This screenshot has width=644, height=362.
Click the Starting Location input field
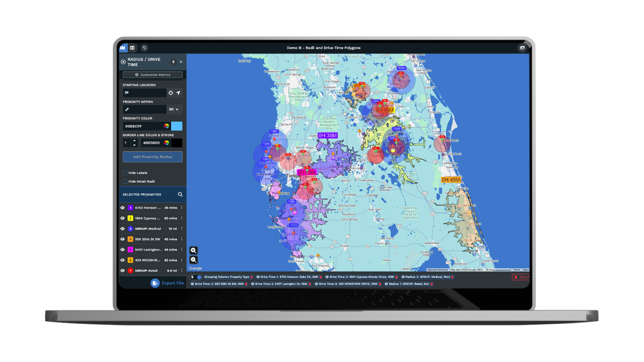(144, 93)
